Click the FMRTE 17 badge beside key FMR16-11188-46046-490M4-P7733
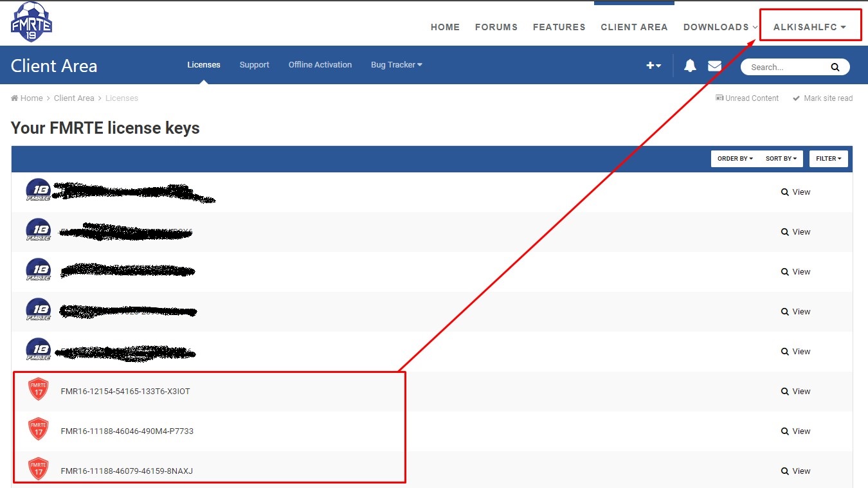 pyautogui.click(x=39, y=430)
